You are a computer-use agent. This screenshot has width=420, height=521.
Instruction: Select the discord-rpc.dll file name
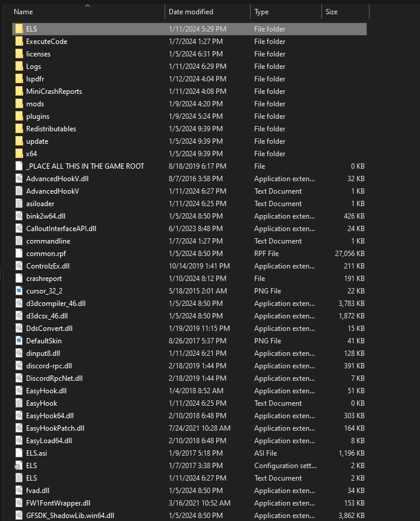click(49, 366)
